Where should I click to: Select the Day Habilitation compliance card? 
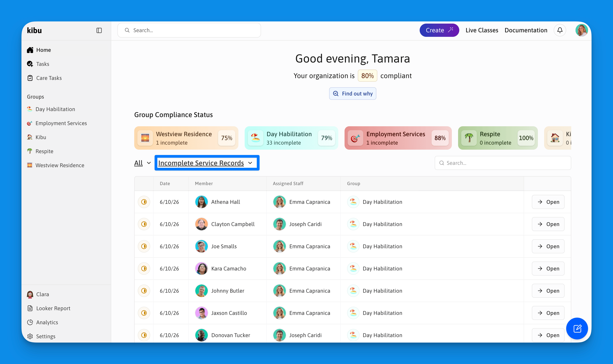(291, 138)
